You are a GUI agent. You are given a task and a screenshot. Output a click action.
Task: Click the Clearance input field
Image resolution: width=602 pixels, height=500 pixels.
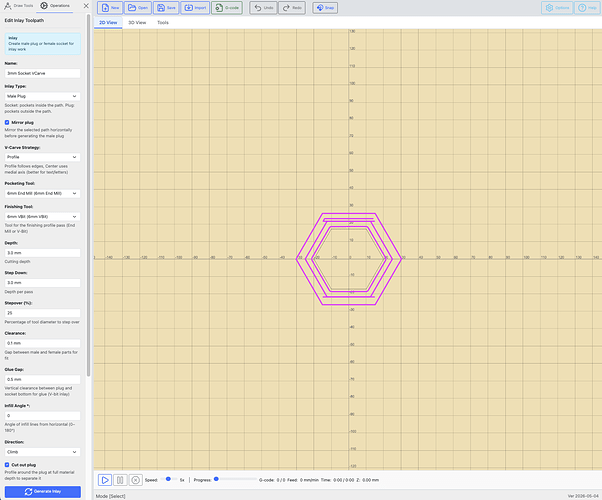pyautogui.click(x=43, y=343)
